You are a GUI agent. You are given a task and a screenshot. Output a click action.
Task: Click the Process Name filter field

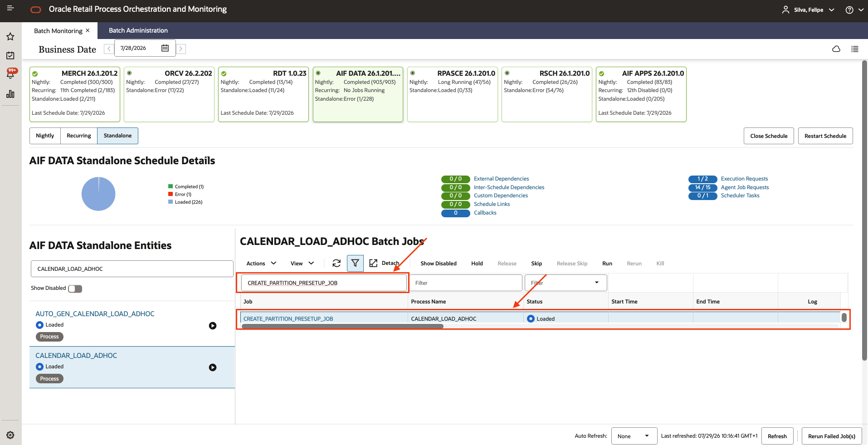466,283
